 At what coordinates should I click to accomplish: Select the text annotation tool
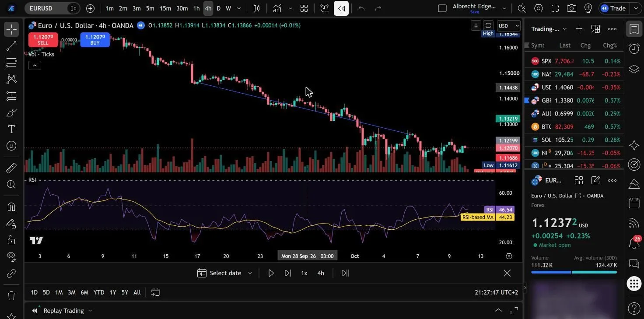(11, 129)
